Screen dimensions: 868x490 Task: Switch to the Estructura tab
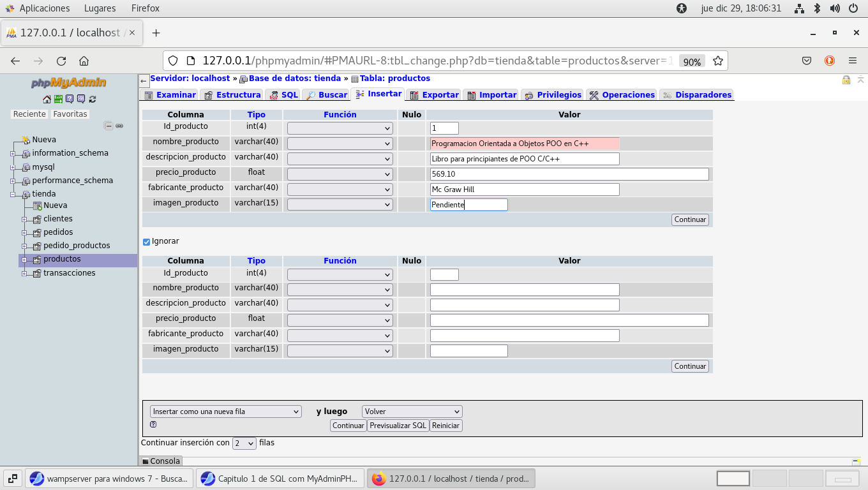point(232,94)
